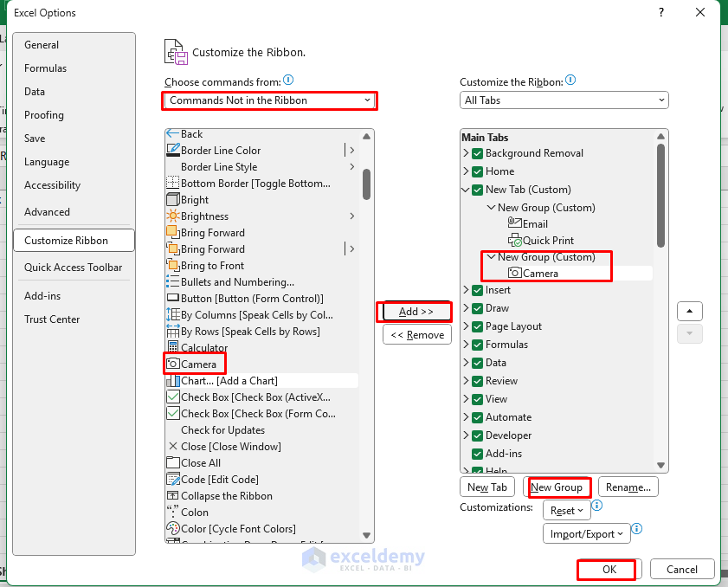This screenshot has height=587, width=728.
Task: Expand the Review tab node
Action: pyautogui.click(x=466, y=381)
